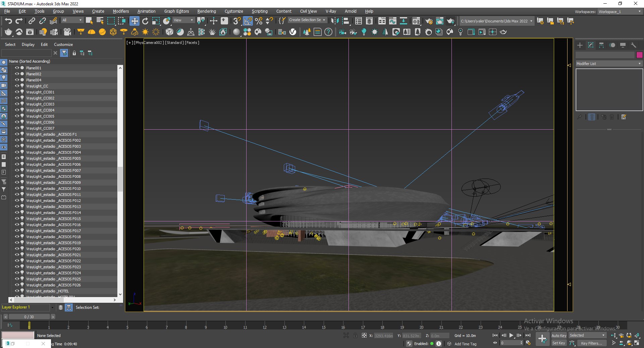Screen dimensions: 644x348
Task: Open Select by Name list icon
Action: pyautogui.click(x=100, y=21)
